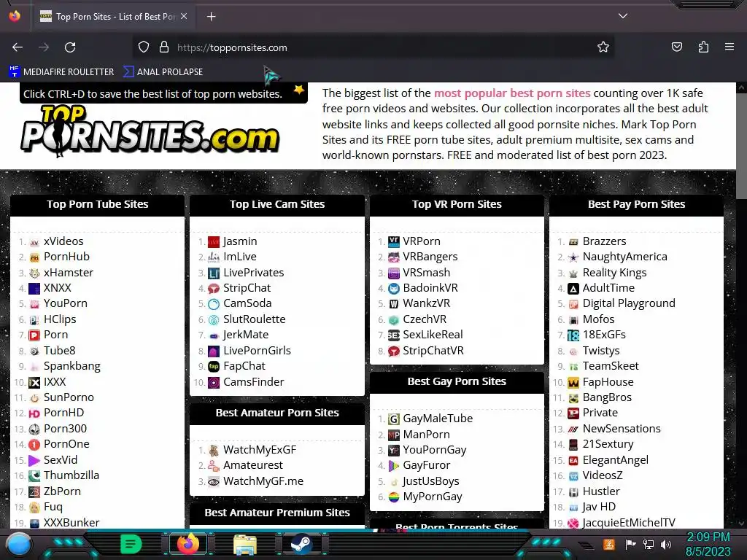
Task: Open the Windows Start orb
Action: tap(19, 544)
